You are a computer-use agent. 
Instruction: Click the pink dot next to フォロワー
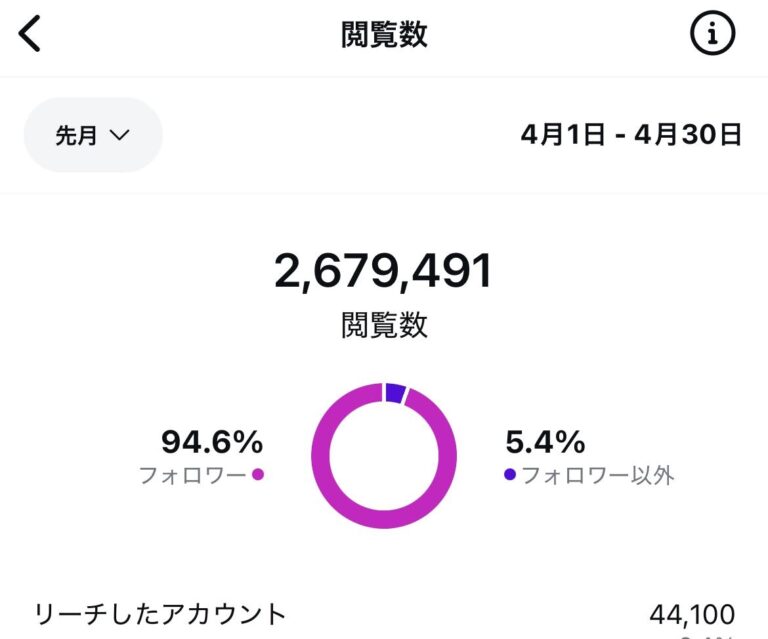click(258, 475)
